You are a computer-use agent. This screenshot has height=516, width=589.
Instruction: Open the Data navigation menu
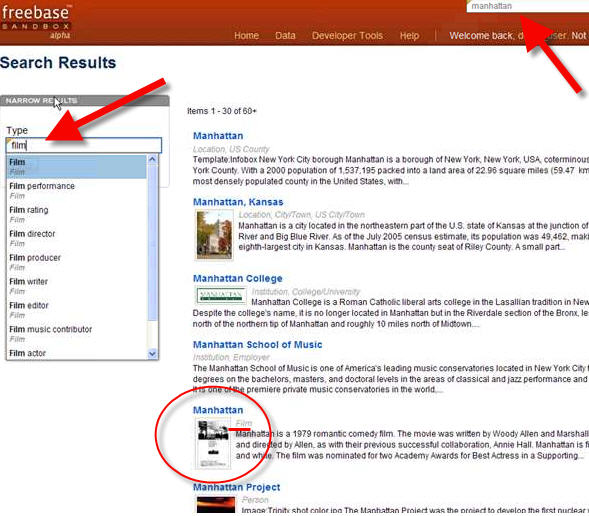click(285, 36)
